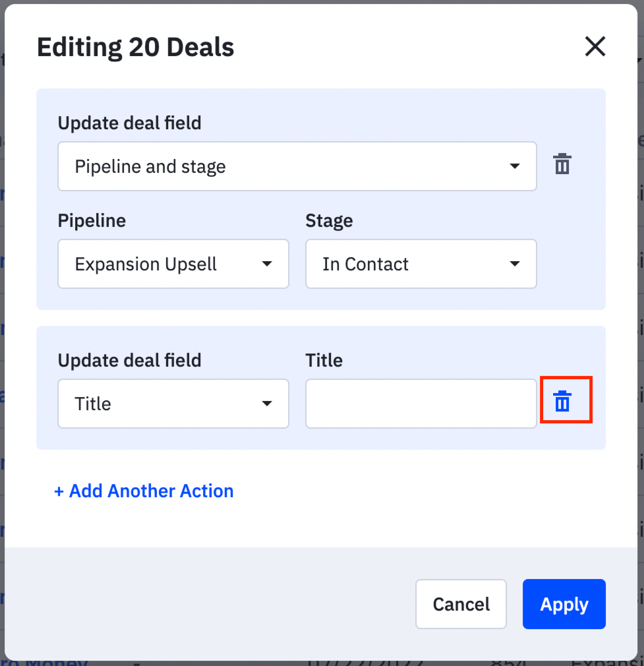Click + Add Another Action
The width and height of the screenshot is (644, 666).
click(144, 491)
